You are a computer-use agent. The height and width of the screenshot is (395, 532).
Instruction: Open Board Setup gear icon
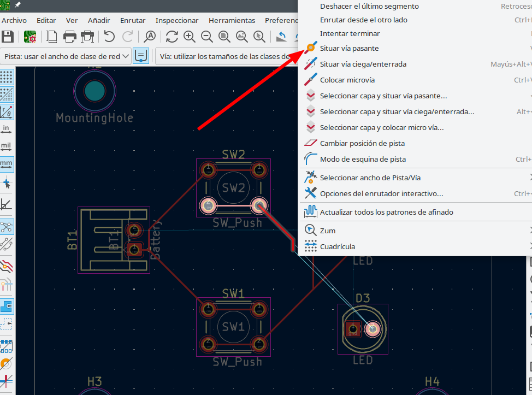pos(30,37)
